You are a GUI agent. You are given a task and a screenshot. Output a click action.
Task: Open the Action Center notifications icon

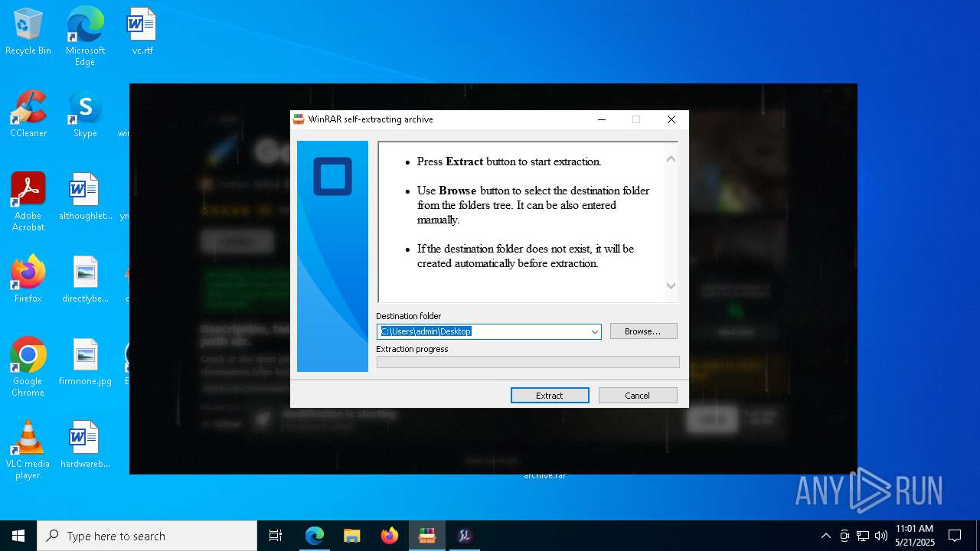click(955, 536)
